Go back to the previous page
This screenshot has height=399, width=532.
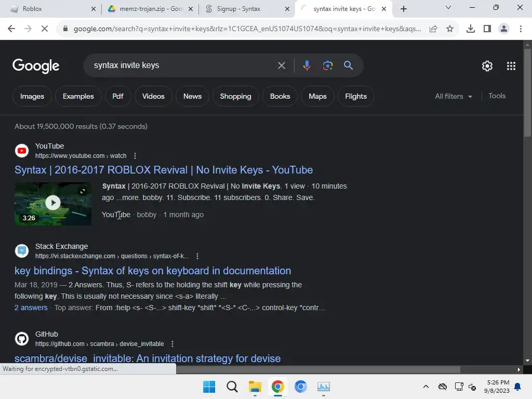(x=11, y=29)
